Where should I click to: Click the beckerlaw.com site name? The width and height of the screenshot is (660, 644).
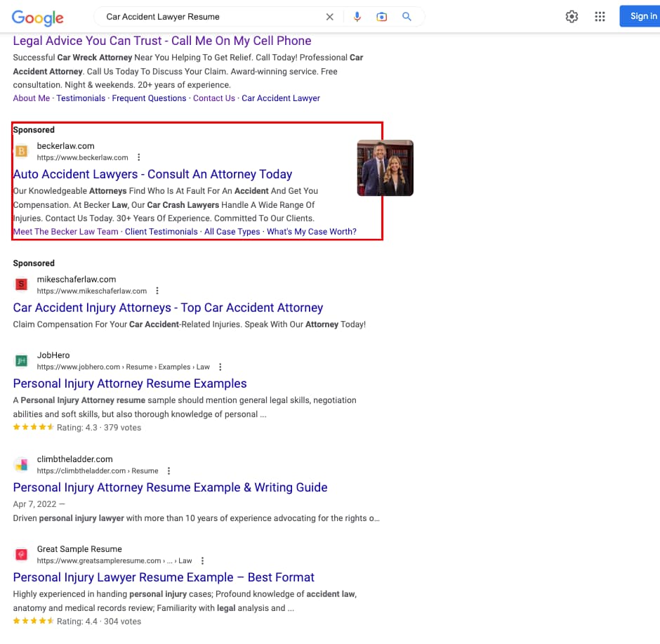coord(66,146)
